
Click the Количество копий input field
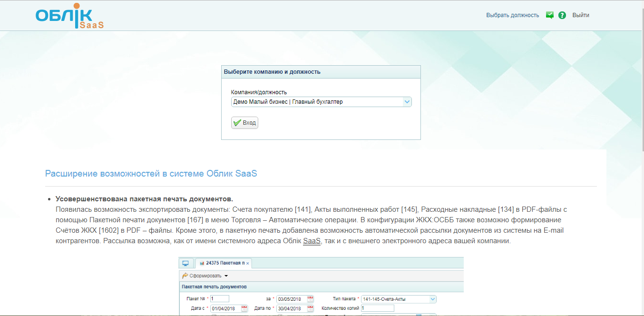(x=378, y=308)
